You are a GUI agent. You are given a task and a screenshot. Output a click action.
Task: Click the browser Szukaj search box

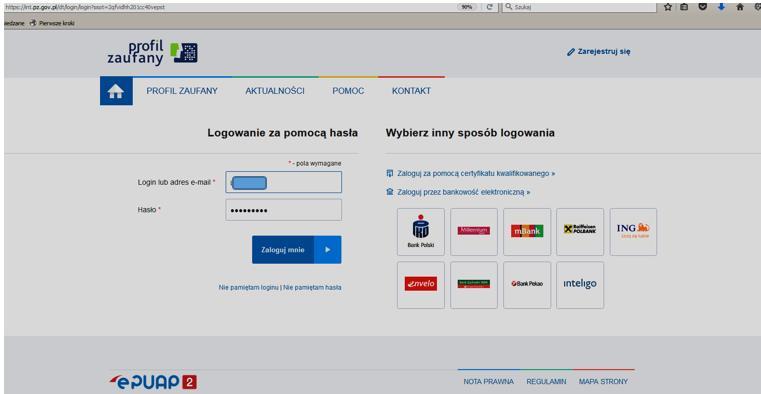[579, 7]
